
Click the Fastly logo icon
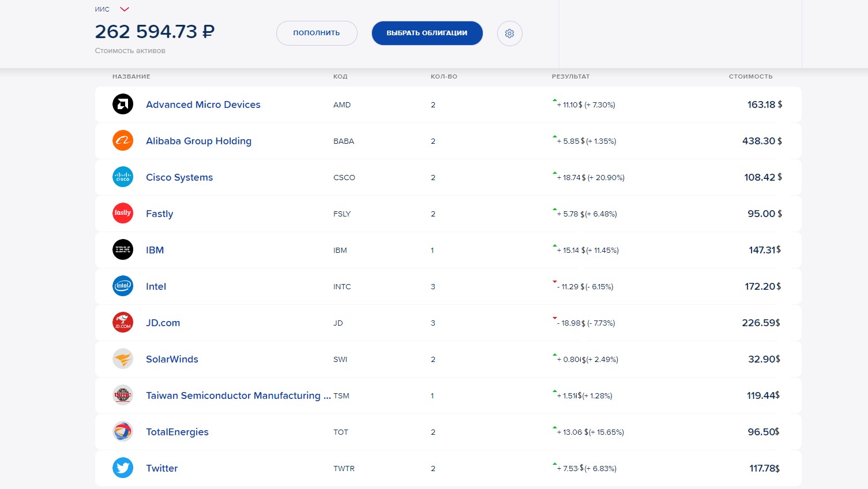click(123, 213)
